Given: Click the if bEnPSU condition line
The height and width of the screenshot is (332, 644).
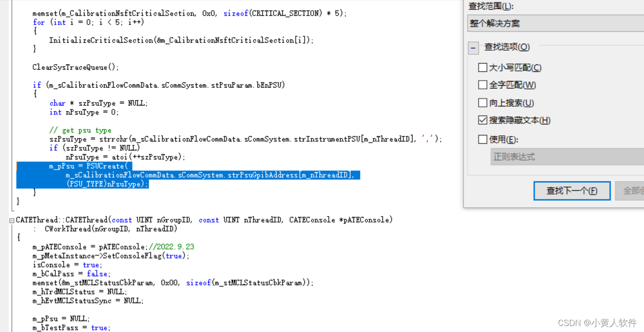Looking at the screenshot, I should 159,85.
